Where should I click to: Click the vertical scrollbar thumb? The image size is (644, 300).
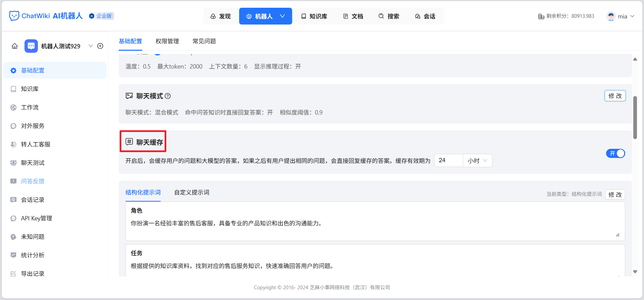click(635, 118)
